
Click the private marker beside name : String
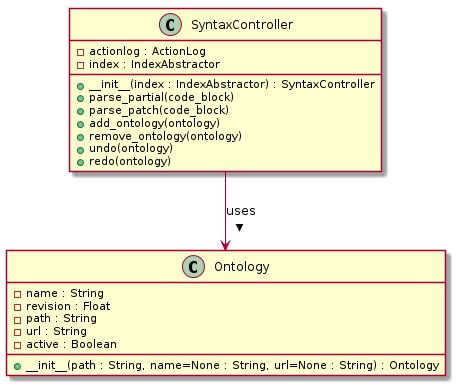(18, 294)
